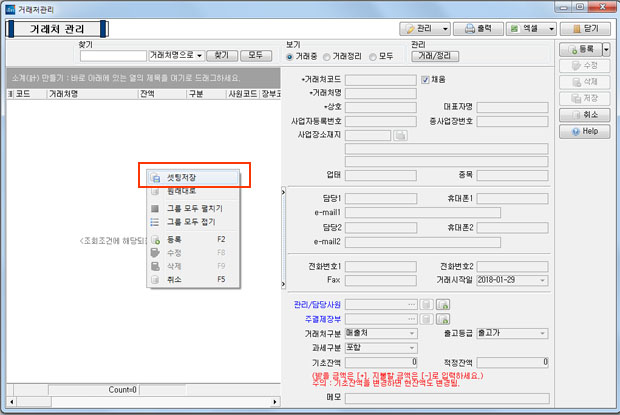Select the 거래중 radio button
The width and height of the screenshot is (620, 415).
click(290, 57)
